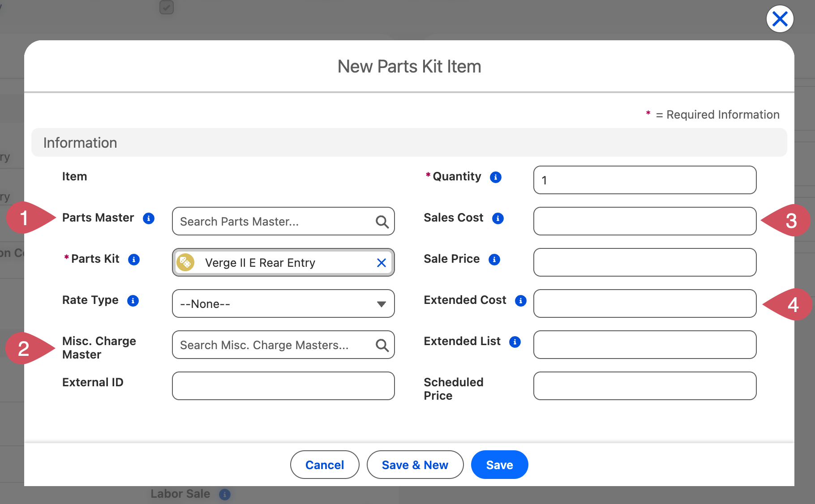The width and height of the screenshot is (815, 504).
Task: Click the Parts Master search magnifier icon
Action: click(x=382, y=222)
